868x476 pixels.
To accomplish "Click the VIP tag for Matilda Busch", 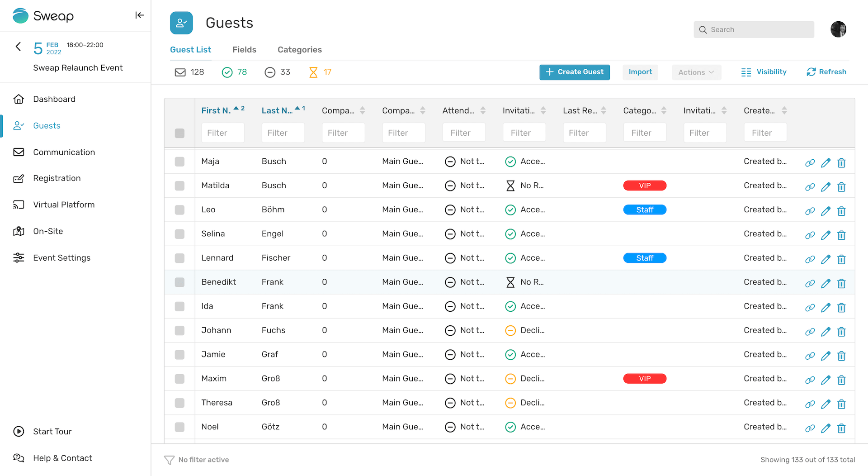I will (645, 186).
